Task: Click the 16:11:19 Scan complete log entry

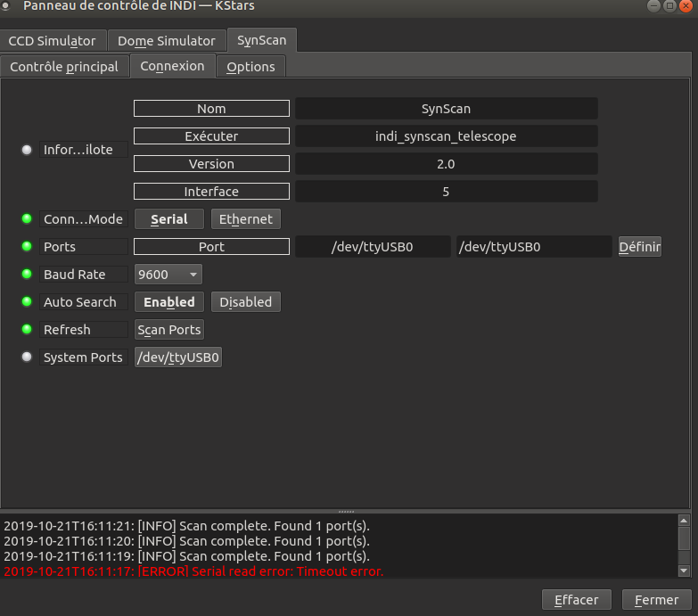Action: [186, 556]
